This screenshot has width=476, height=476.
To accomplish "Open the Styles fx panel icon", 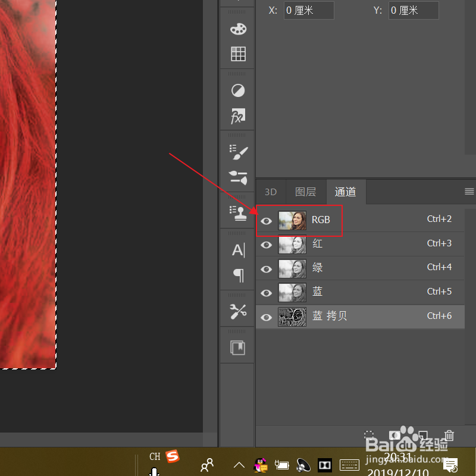I will pos(238,116).
